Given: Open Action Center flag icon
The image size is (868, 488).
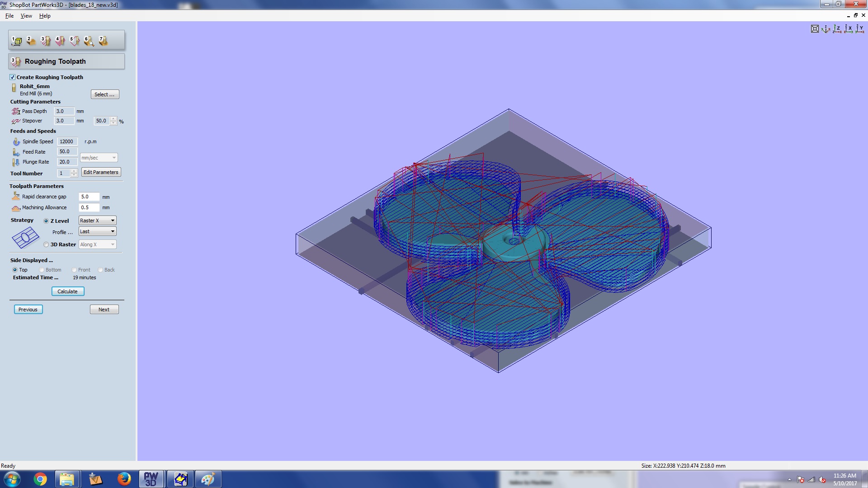Looking at the screenshot, I should point(801,480).
